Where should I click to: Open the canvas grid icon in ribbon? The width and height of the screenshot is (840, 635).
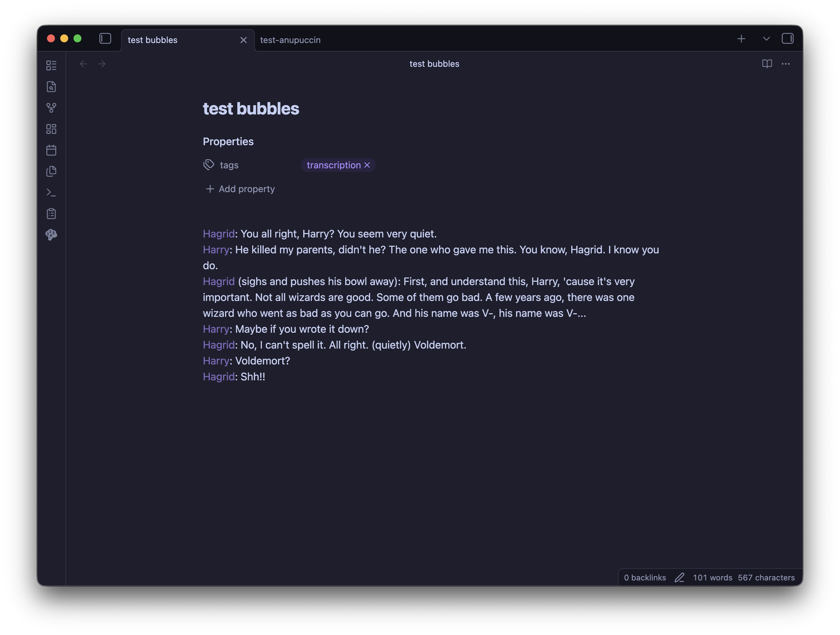point(51,129)
